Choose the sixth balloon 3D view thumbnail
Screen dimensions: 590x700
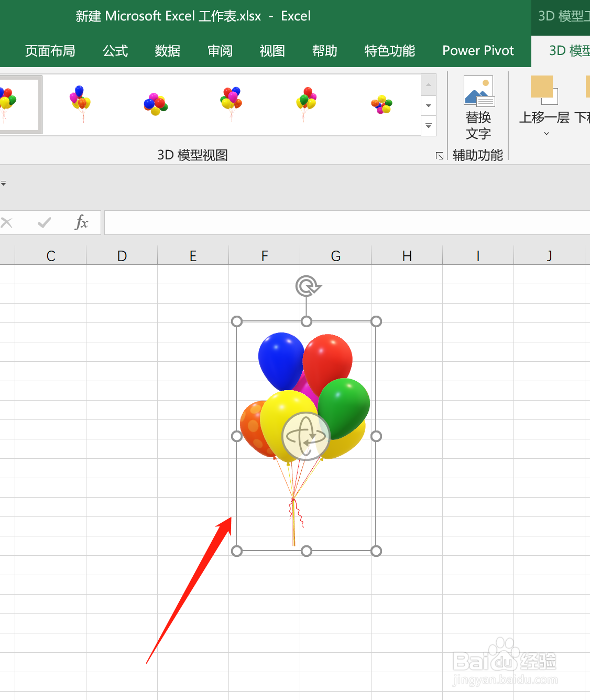click(382, 104)
